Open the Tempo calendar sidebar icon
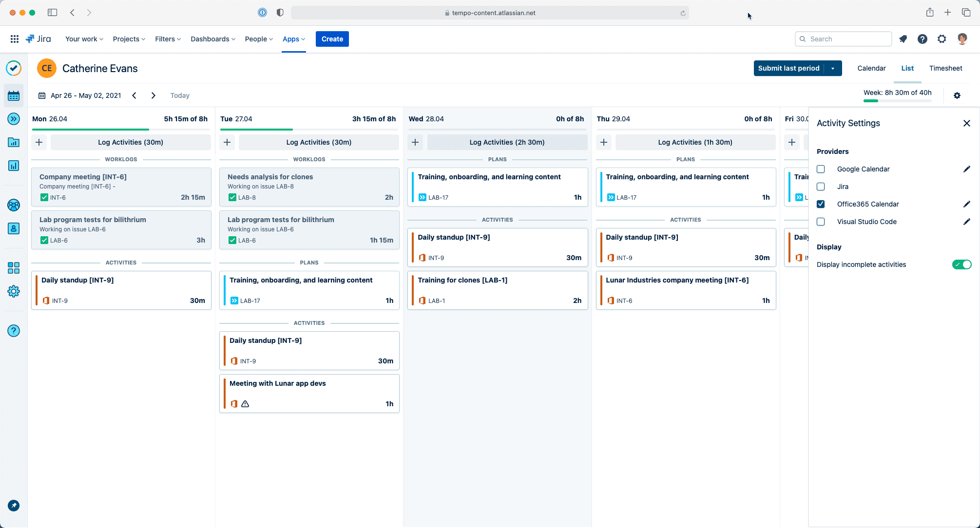This screenshot has height=528, width=980. [x=14, y=96]
